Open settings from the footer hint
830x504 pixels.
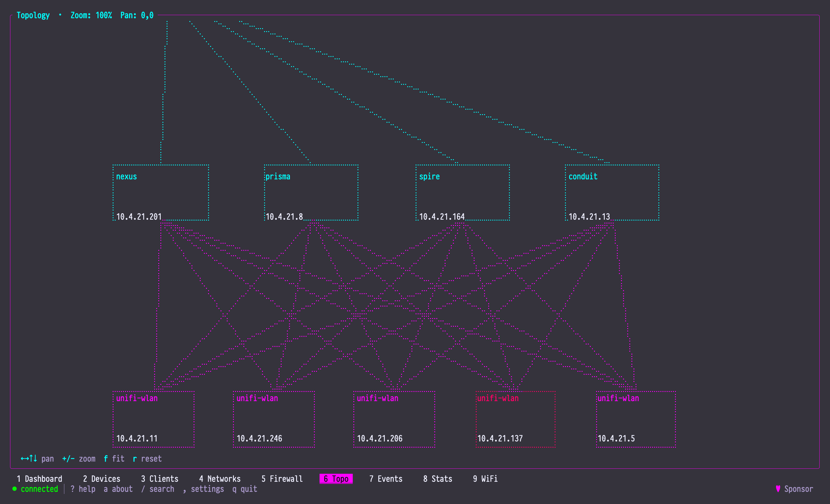tap(203, 489)
